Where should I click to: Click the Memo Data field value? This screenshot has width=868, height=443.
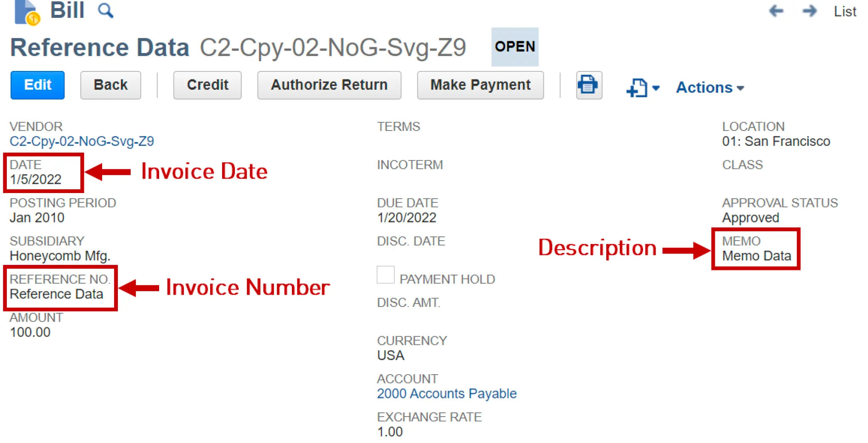point(757,256)
